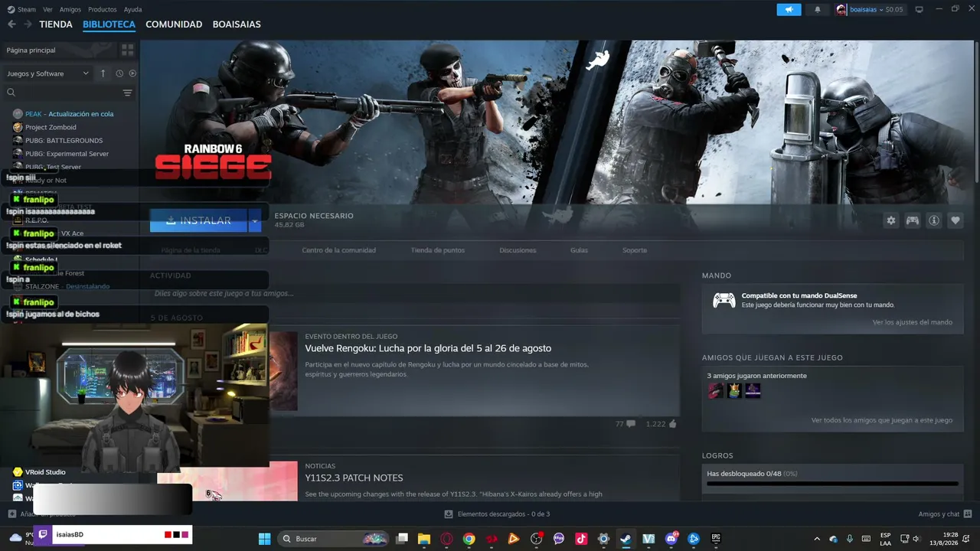Open downloads status Elementos descargados
This screenshot has height=551, width=980.
coord(498,514)
